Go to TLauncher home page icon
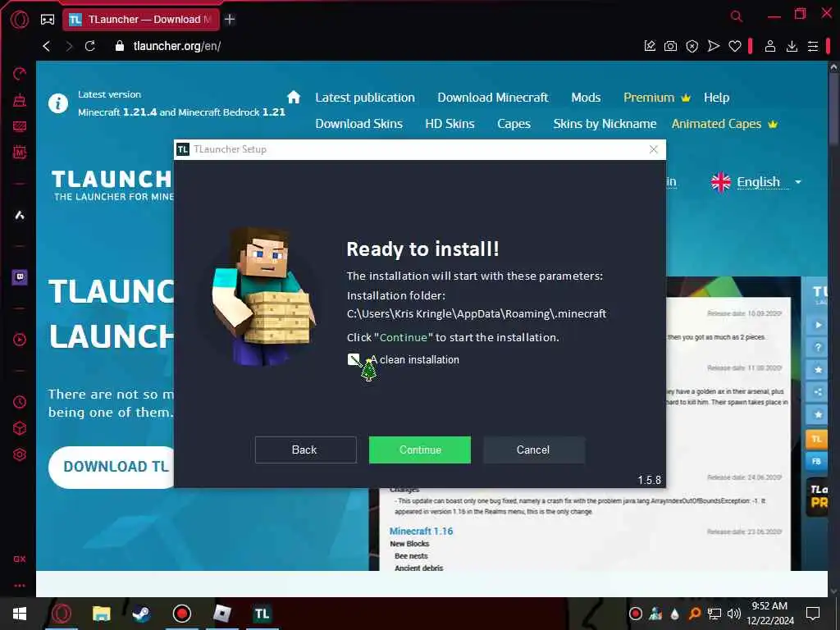Viewport: 840px width, 630px height. [x=294, y=97]
